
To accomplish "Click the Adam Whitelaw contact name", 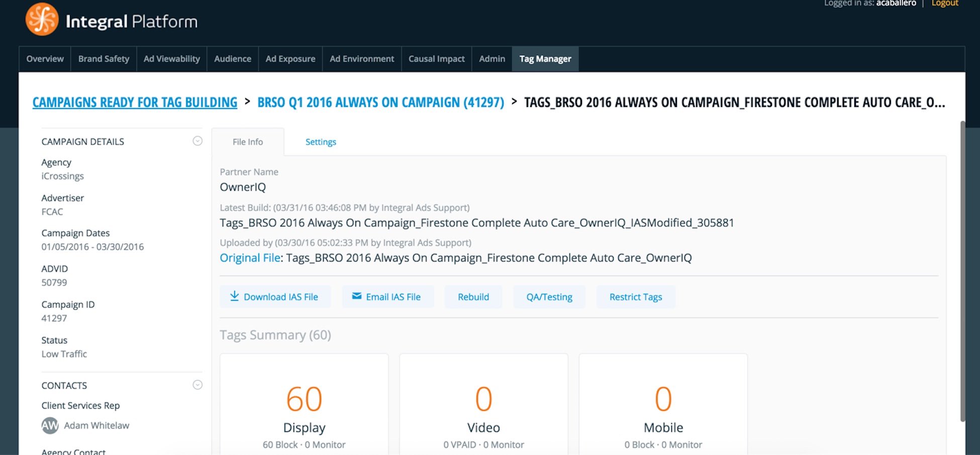I will [x=96, y=425].
